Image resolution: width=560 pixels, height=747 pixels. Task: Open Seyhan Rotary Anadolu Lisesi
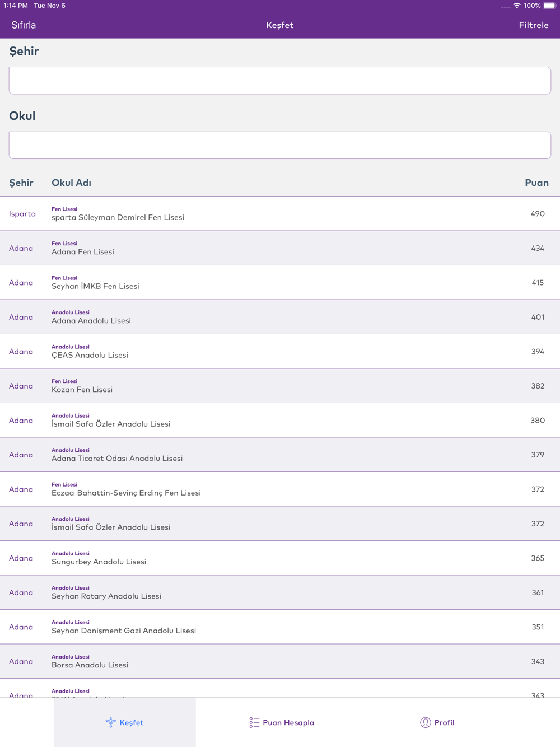[x=280, y=592]
